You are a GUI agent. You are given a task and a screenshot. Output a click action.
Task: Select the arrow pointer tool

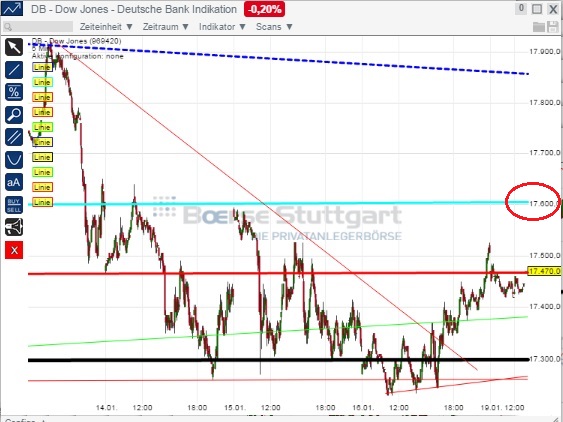point(14,47)
